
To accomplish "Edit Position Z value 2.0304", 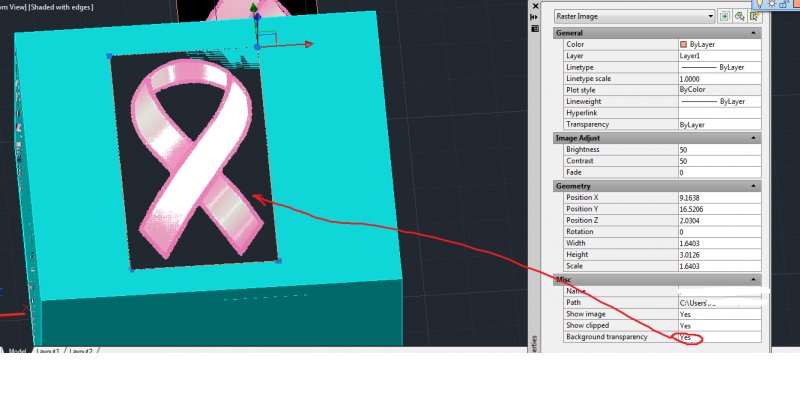I will tap(719, 220).
